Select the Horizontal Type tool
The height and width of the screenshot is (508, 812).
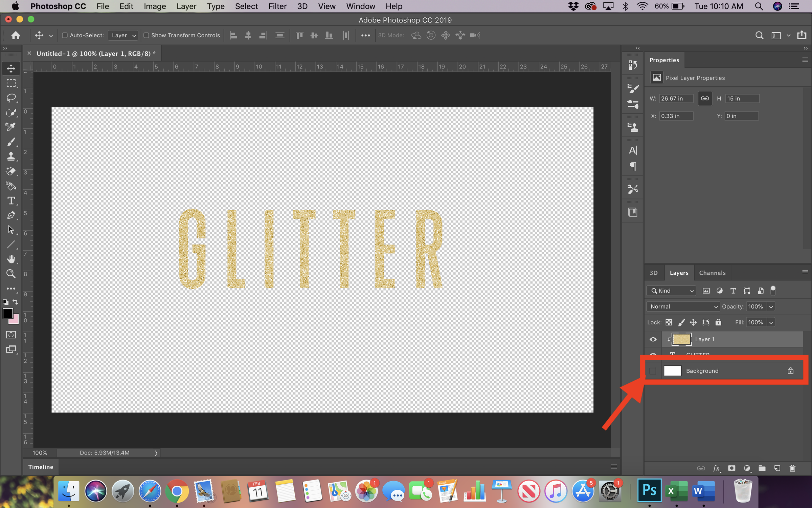click(10, 200)
